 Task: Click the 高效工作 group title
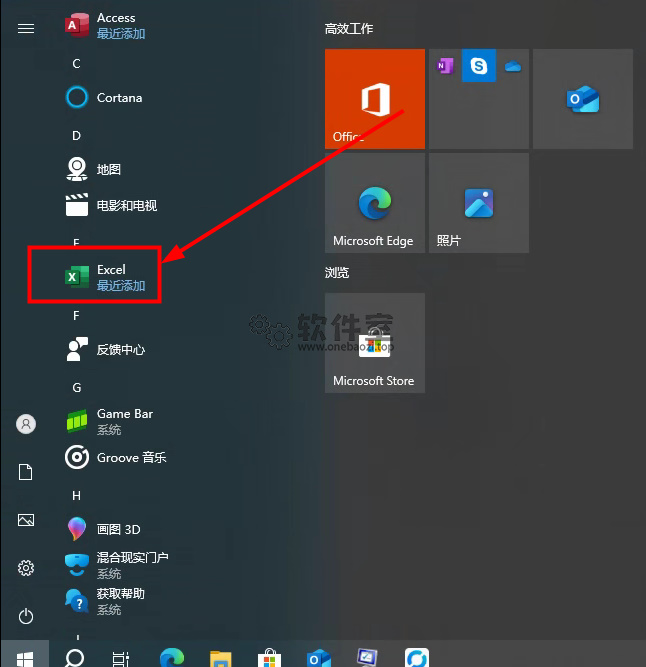pyautogui.click(x=349, y=29)
